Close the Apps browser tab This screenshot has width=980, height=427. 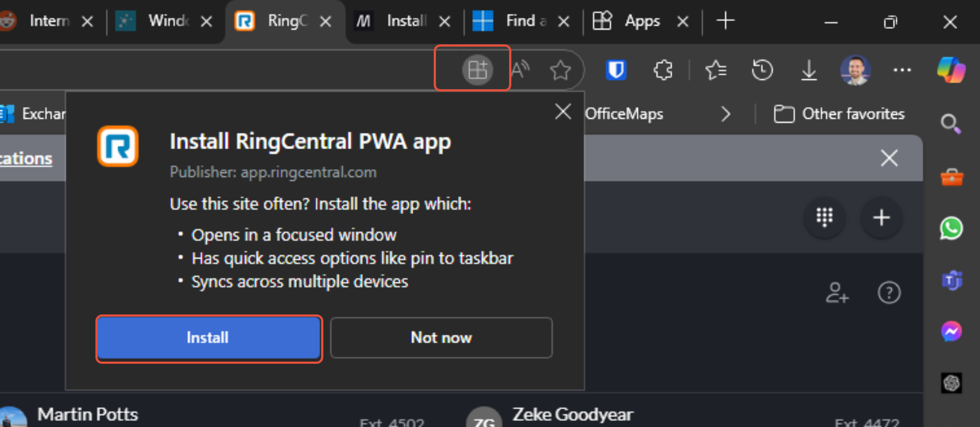pyautogui.click(x=683, y=22)
